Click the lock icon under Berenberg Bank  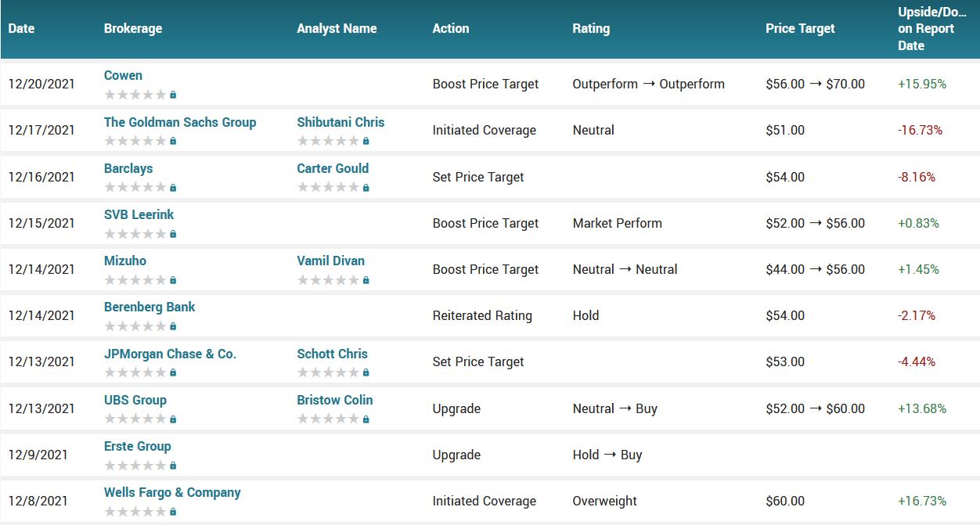click(x=173, y=326)
